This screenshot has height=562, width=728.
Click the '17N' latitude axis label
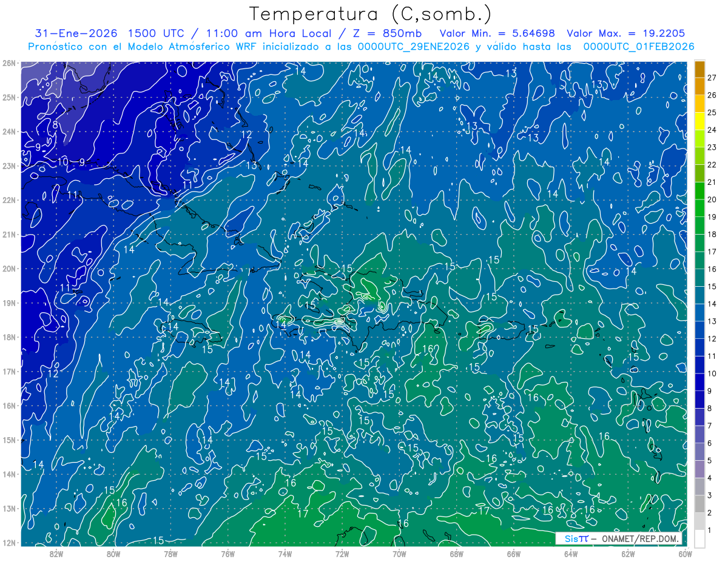9,371
